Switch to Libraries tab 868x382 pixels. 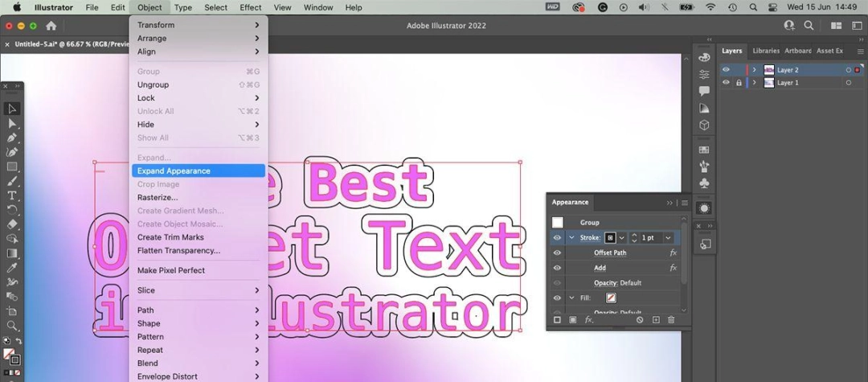(766, 51)
